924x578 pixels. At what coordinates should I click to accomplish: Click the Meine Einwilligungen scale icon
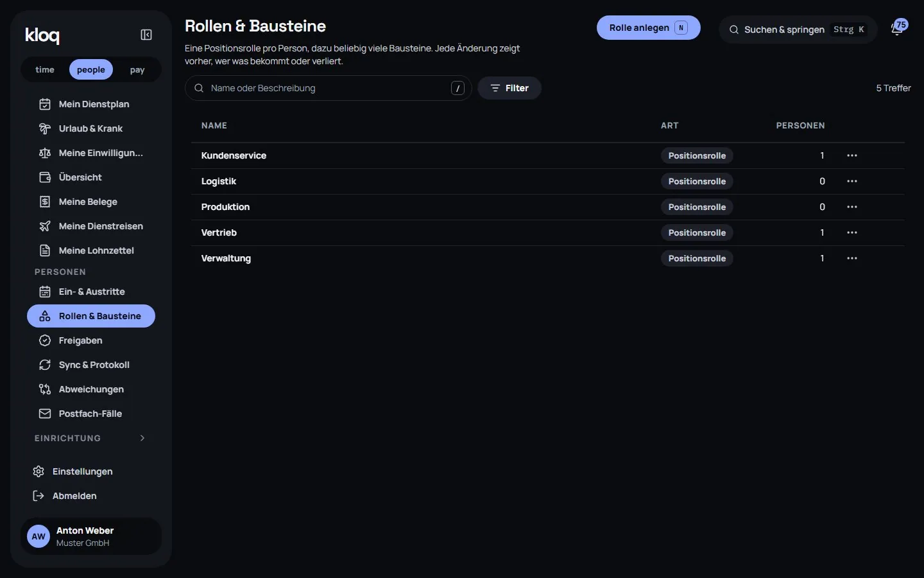[x=45, y=153]
